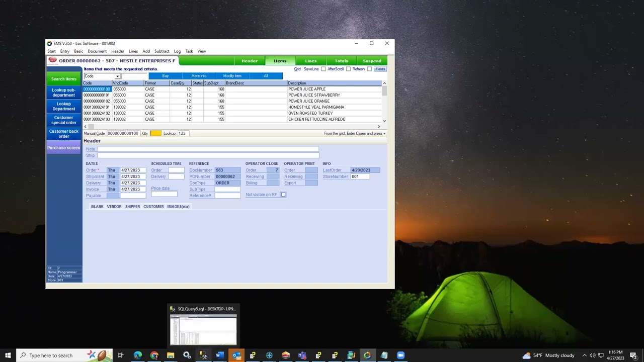The width and height of the screenshot is (644, 362).
Task: Switch to the Items tab
Action: click(280, 61)
